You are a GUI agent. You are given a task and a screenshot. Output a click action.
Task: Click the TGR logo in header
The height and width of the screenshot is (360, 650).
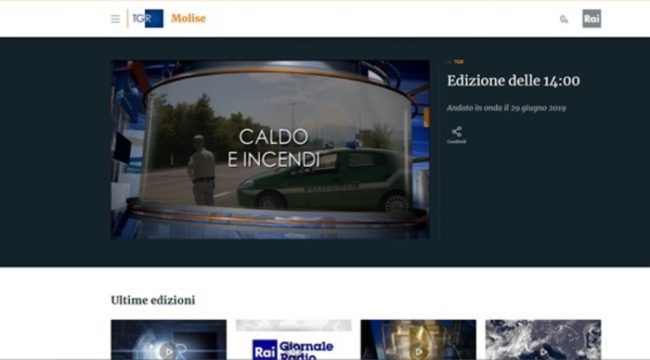148,19
